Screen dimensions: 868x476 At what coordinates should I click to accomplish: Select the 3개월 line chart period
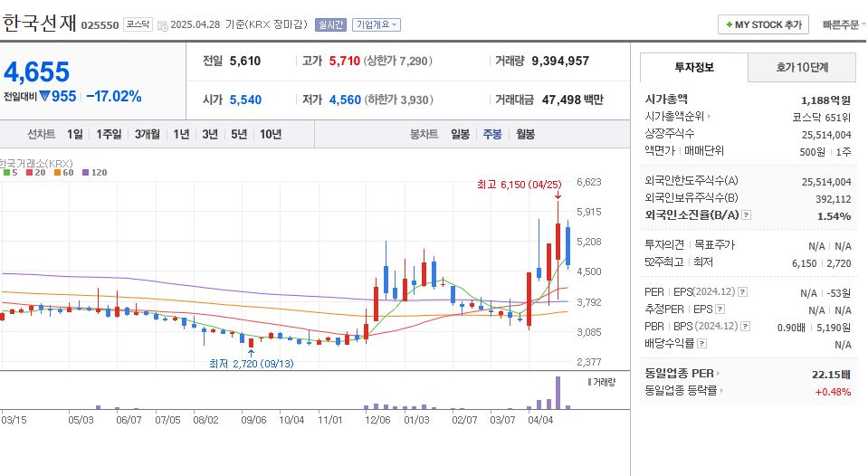point(148,134)
